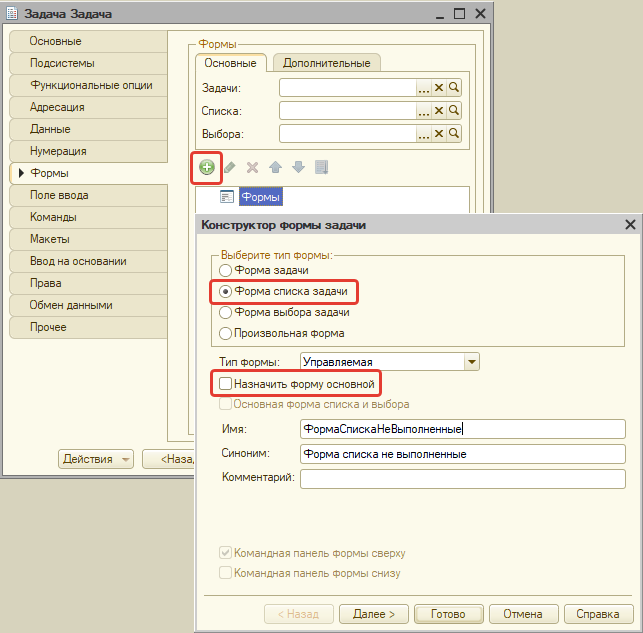Select Форма выбора задачи radio option

(284, 312)
